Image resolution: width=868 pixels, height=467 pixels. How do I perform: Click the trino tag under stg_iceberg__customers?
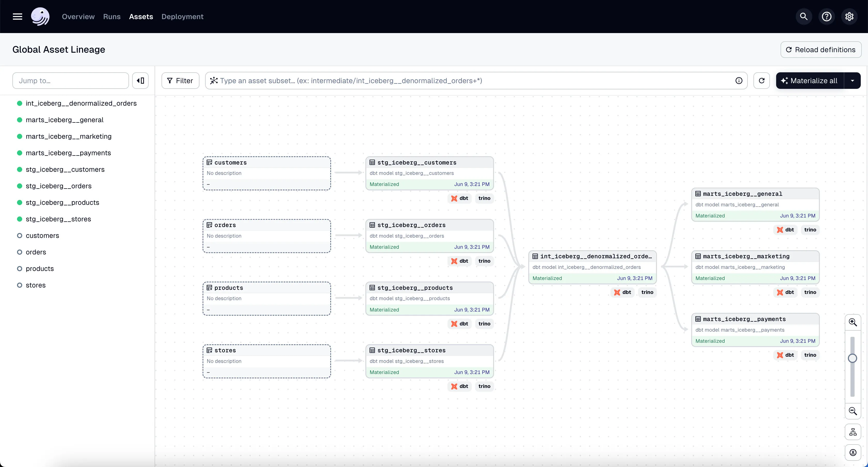click(484, 198)
